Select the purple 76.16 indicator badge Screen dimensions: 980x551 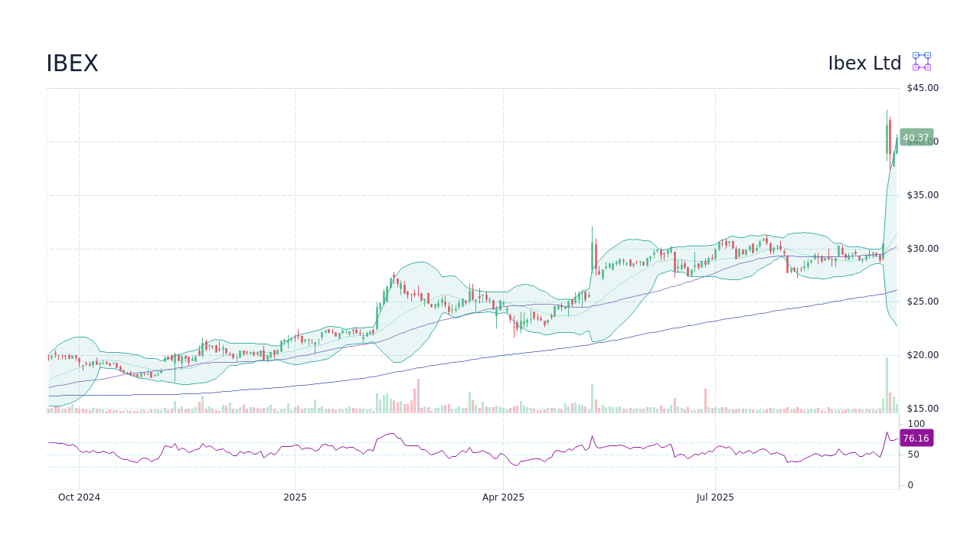[x=916, y=438]
